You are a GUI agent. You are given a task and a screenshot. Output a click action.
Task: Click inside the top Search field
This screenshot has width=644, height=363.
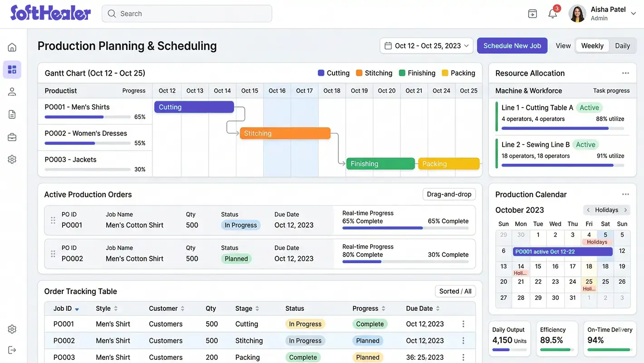tap(186, 14)
